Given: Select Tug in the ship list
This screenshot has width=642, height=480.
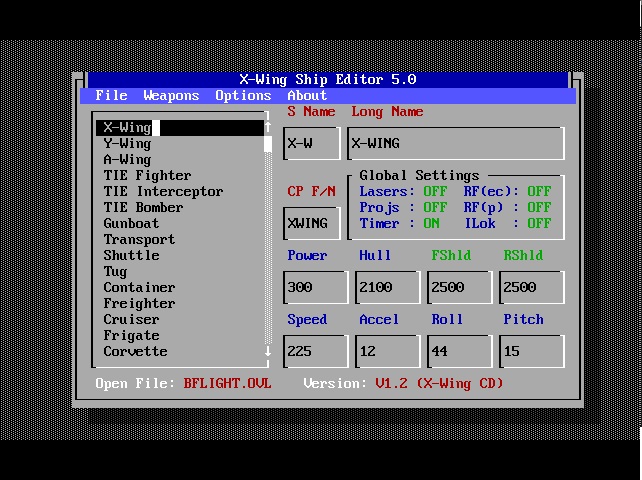Looking at the screenshot, I should coord(180,271).
